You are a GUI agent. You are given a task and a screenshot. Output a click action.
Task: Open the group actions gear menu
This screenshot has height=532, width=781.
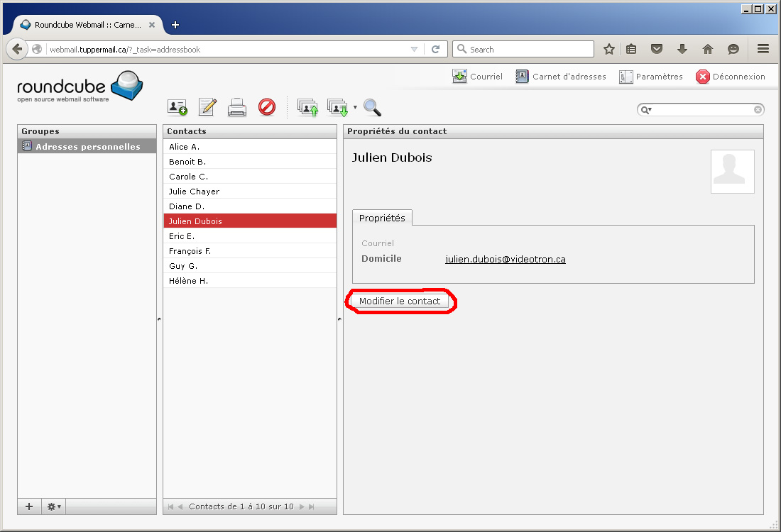[54, 506]
